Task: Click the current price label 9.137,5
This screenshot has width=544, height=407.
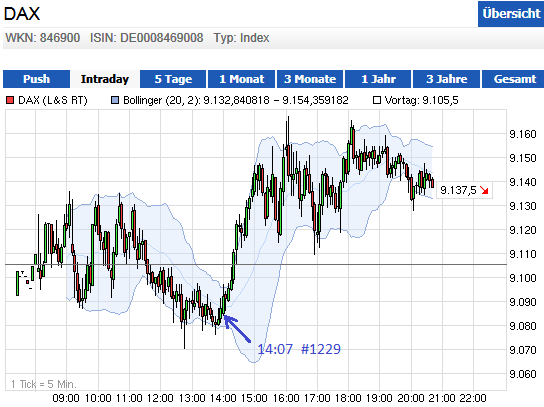Action: (458, 190)
